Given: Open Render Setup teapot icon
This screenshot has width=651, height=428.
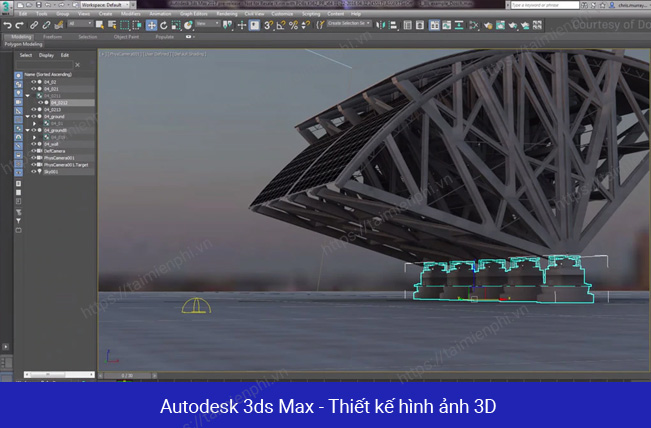Looking at the screenshot, I should (488, 25).
